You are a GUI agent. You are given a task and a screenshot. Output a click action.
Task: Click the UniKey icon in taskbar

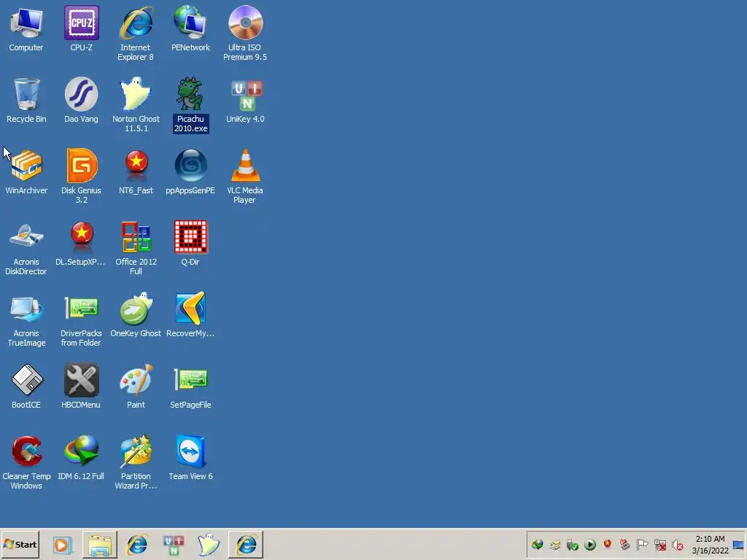[174, 545]
